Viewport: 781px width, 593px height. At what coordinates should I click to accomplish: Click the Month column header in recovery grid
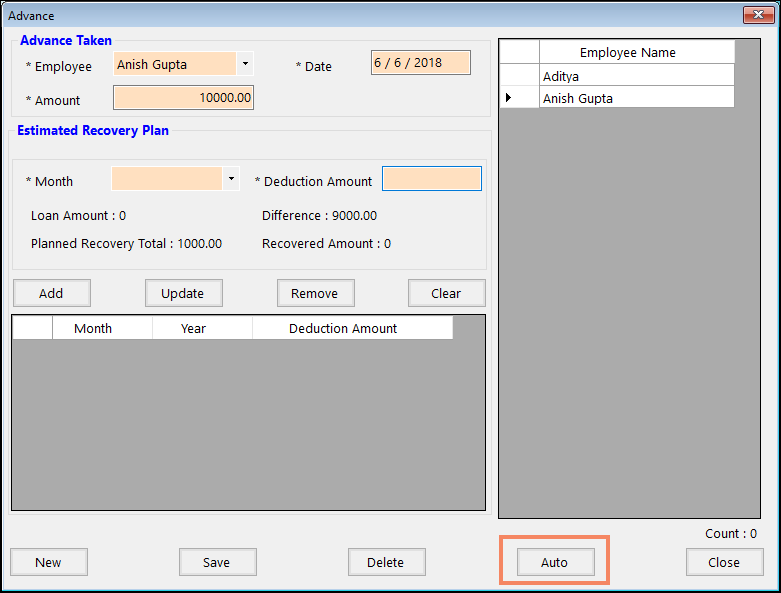(103, 329)
